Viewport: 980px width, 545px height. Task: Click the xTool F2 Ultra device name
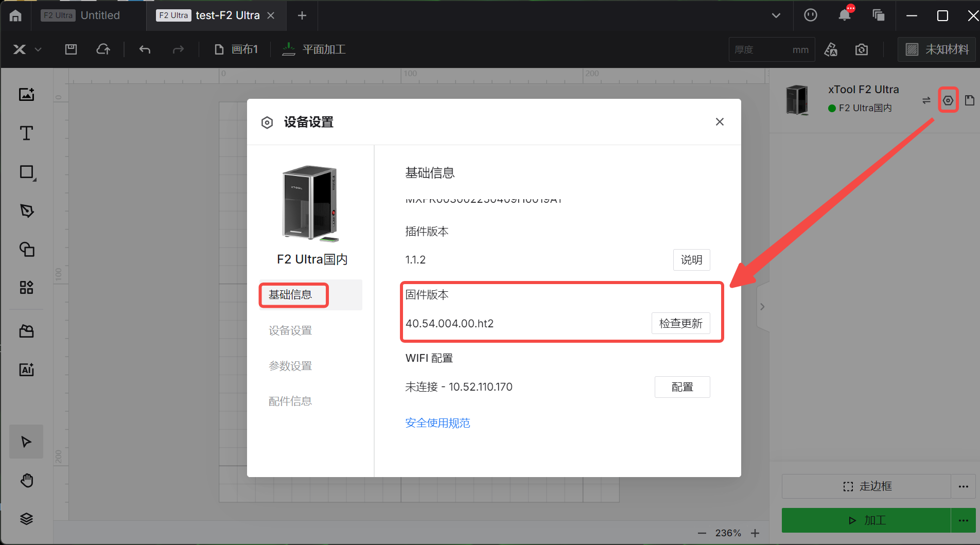(x=864, y=90)
